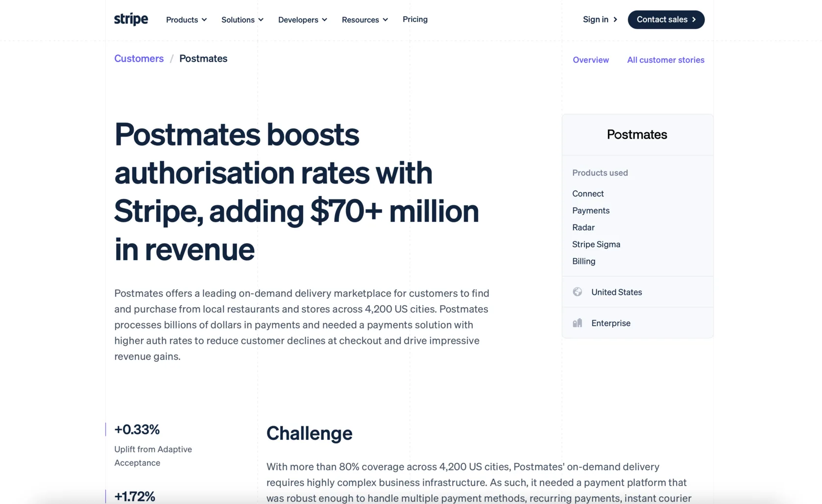
Task: Open the Developers dropdown menu
Action: point(302,20)
